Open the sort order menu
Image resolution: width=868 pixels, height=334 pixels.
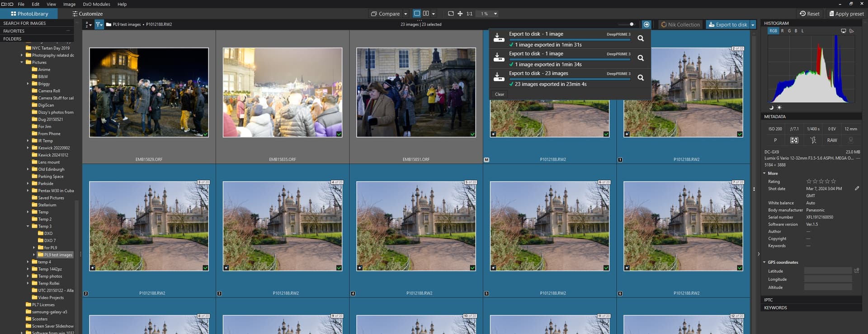click(88, 24)
